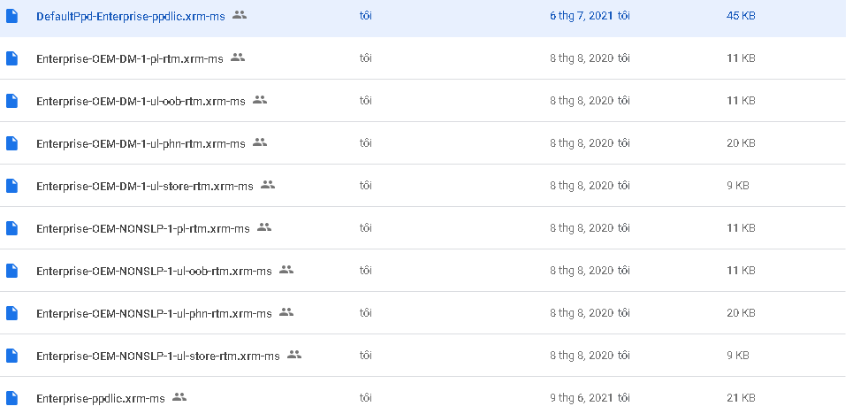Select file name Enterprise-ppdlic.xrm-ms
The width and height of the screenshot is (868, 414).
[x=101, y=398]
